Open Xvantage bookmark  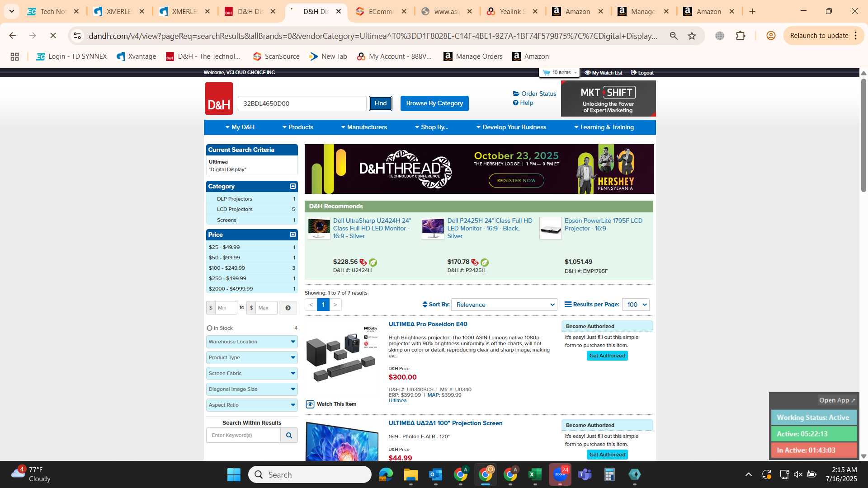[136, 56]
